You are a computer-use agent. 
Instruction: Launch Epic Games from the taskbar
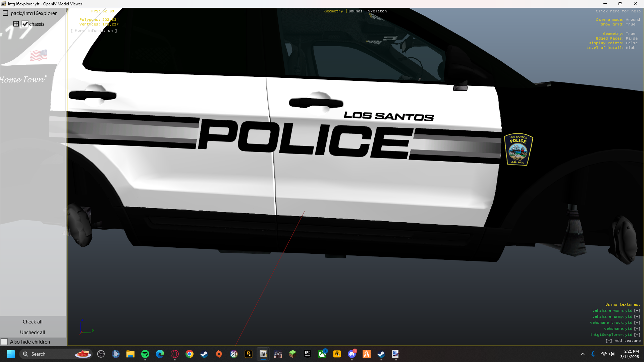pyautogui.click(x=308, y=354)
